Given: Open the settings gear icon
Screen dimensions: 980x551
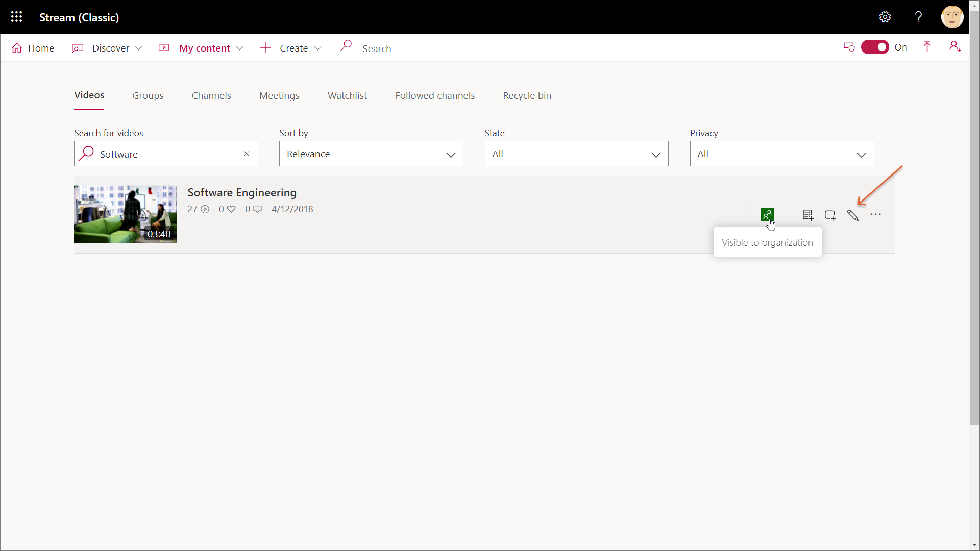Looking at the screenshot, I should [885, 17].
